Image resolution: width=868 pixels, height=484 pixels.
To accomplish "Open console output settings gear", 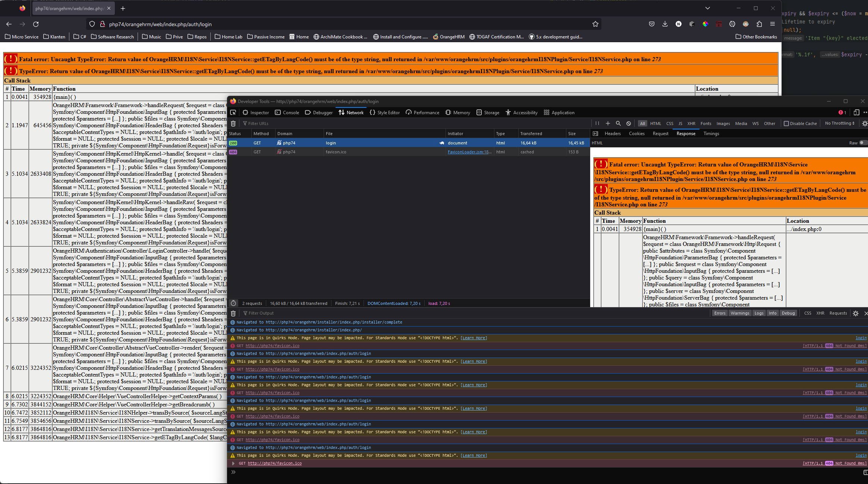I will click(x=855, y=313).
